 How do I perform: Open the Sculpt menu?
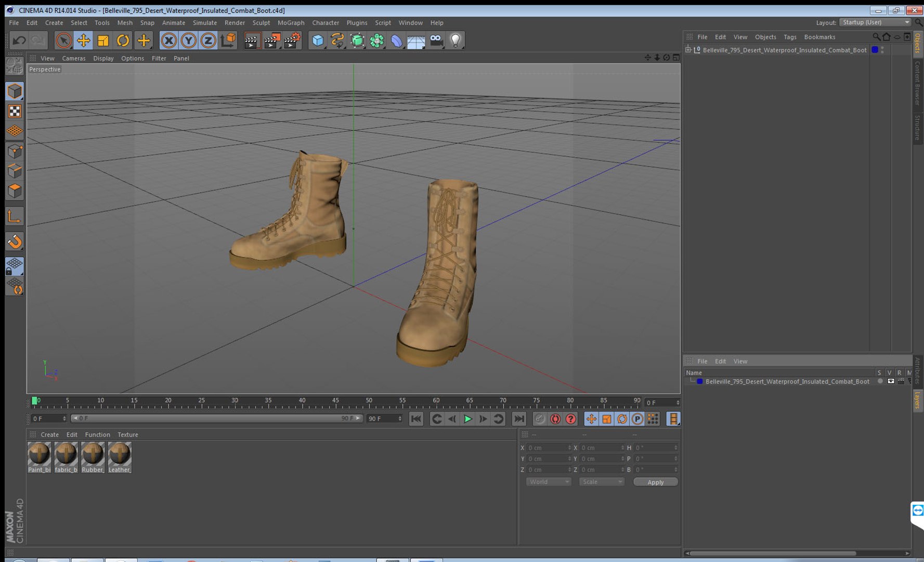click(261, 23)
